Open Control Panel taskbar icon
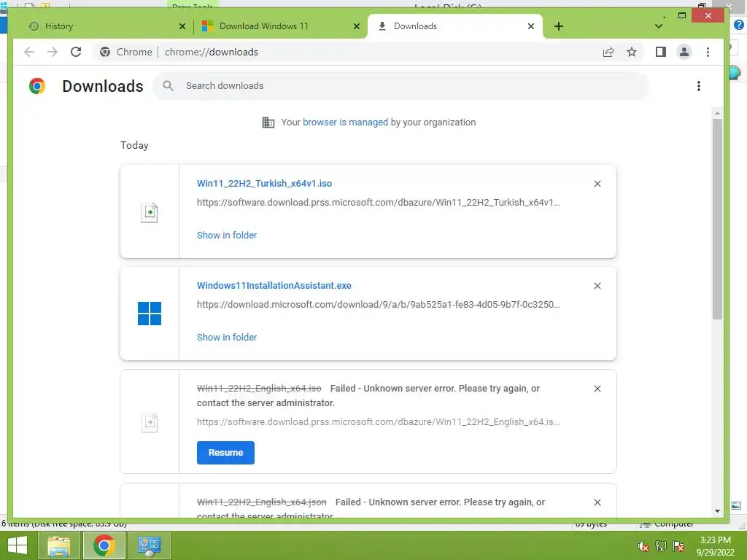 click(x=149, y=545)
